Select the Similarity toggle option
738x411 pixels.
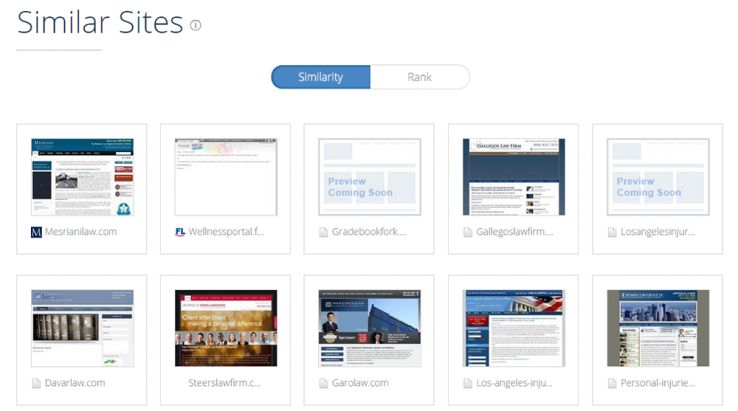point(320,77)
